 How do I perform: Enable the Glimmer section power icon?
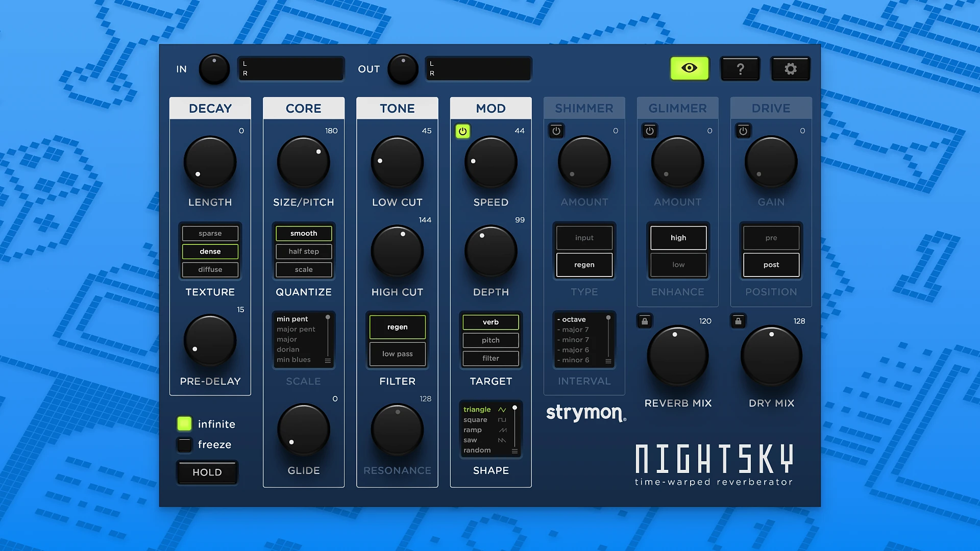(x=649, y=131)
